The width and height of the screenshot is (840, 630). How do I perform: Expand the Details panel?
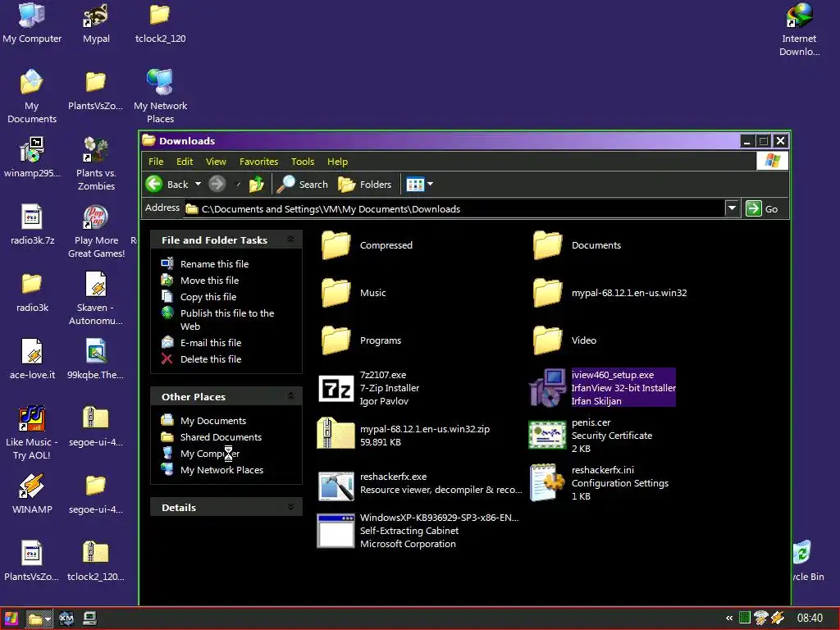click(x=290, y=507)
